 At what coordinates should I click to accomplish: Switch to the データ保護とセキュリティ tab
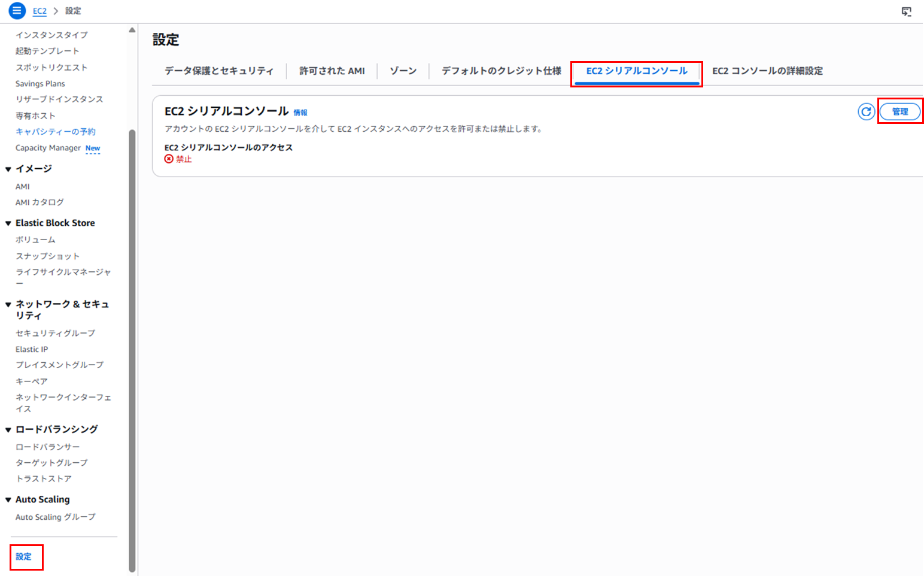219,71
